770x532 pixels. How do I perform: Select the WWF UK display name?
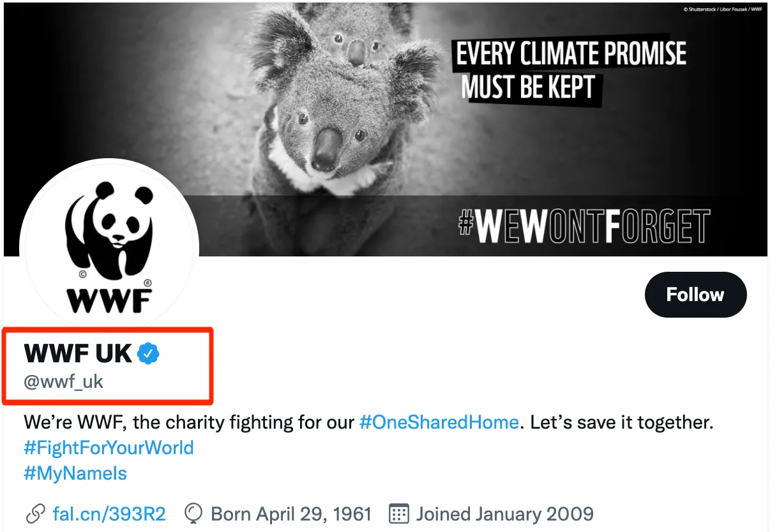pyautogui.click(x=78, y=353)
